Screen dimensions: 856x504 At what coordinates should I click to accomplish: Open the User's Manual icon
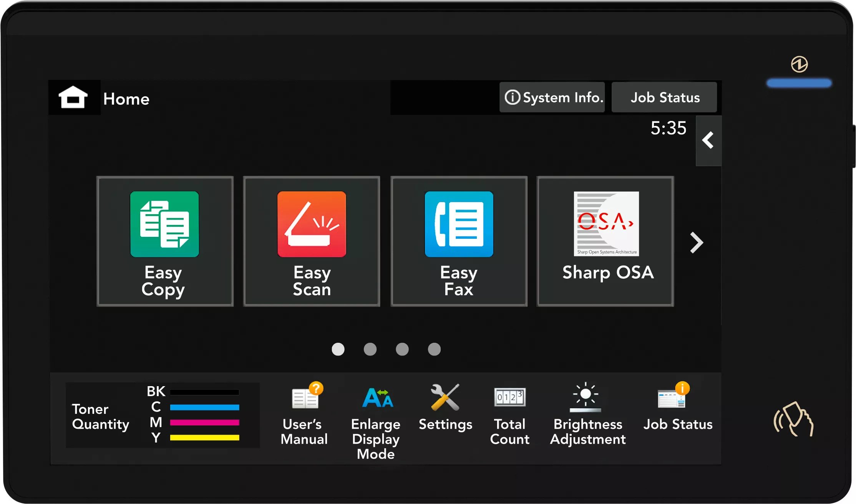304,415
